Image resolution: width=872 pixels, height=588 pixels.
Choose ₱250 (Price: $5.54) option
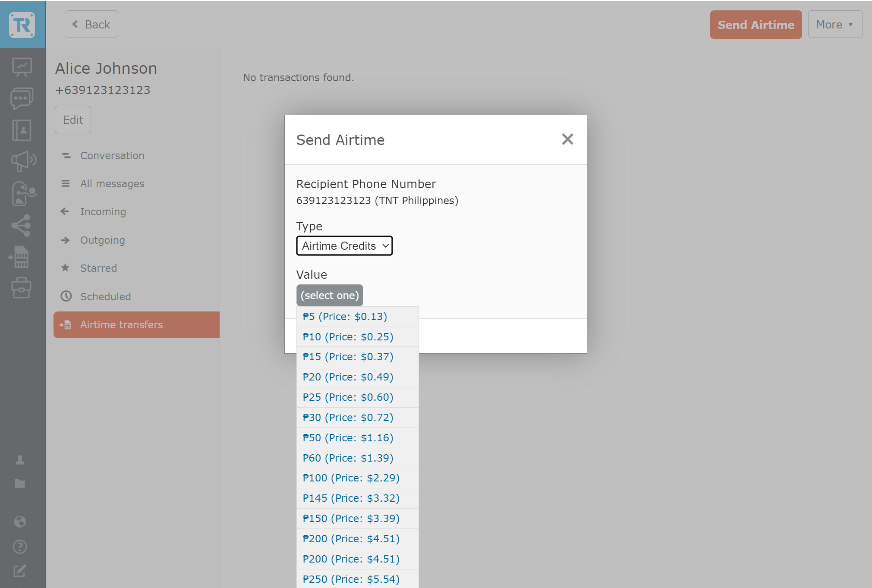357,579
